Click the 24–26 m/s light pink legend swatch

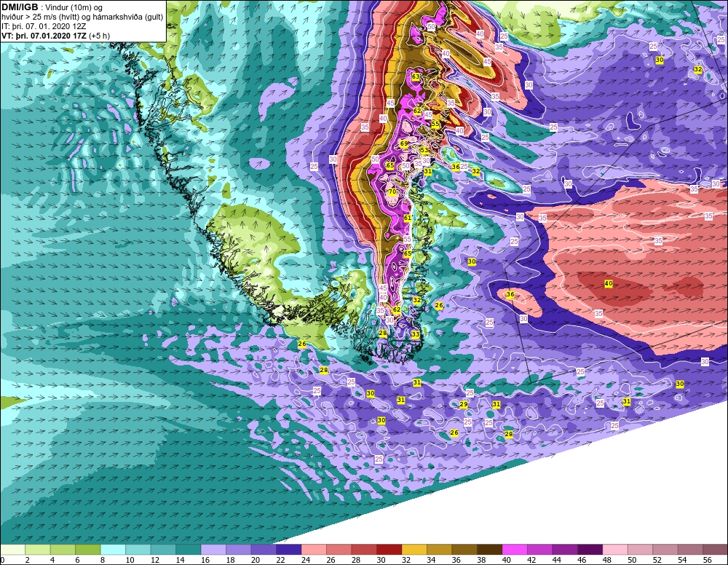[313, 550]
